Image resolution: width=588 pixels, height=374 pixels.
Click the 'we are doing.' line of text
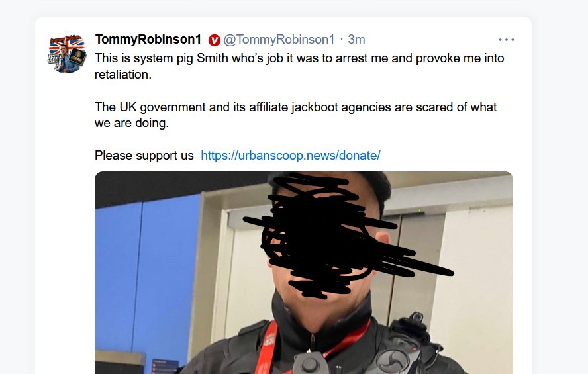pos(132,123)
